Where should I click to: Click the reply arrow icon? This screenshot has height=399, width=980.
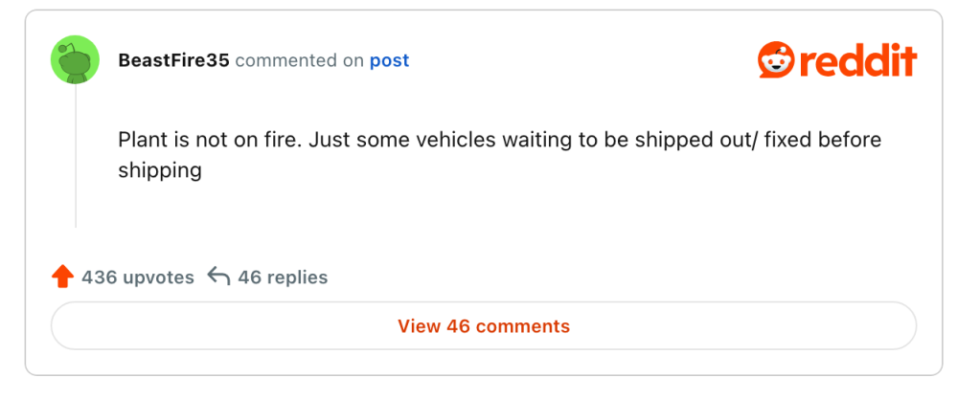point(218,277)
